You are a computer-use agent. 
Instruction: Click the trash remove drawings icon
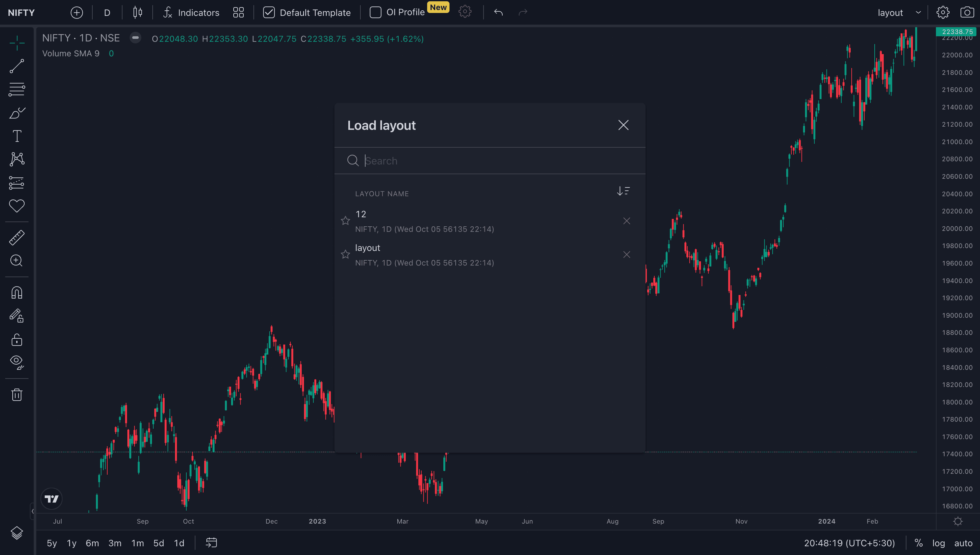tap(17, 394)
